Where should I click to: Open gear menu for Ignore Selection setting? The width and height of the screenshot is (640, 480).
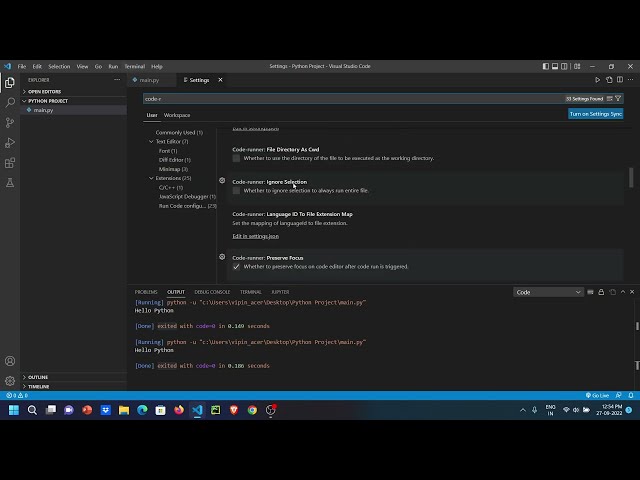[x=222, y=180]
